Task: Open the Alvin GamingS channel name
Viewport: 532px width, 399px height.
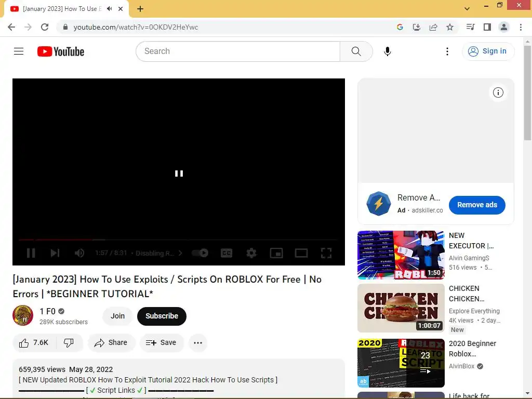Action: click(469, 258)
